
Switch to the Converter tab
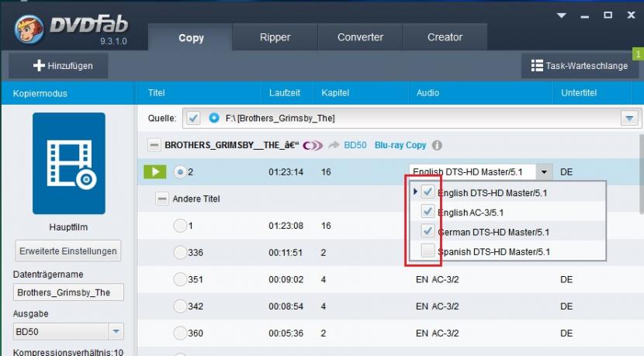point(360,37)
